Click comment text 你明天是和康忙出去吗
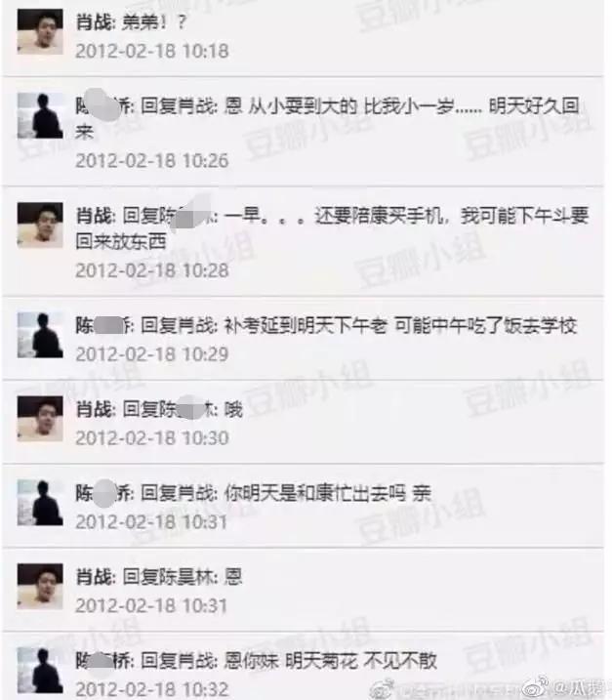This screenshot has width=612, height=700. tap(314, 493)
